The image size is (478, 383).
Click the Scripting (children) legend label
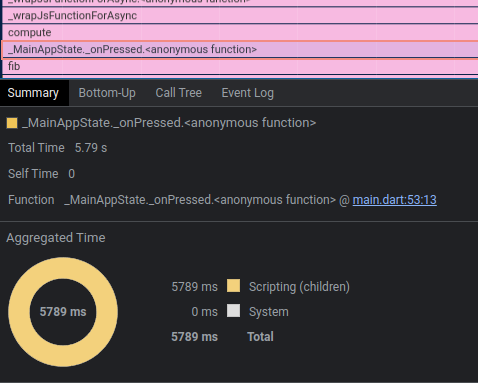pyautogui.click(x=299, y=287)
